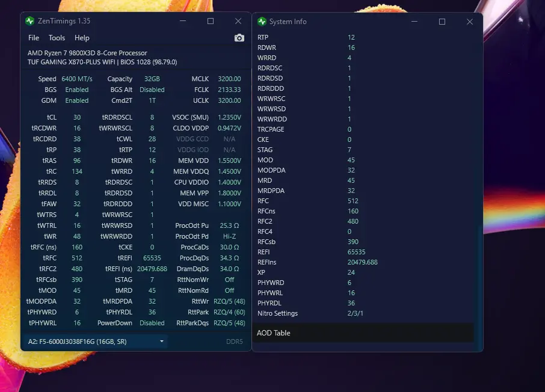The image size is (545, 392).
Task: Select the DramDqDs 34.0 Ω value
Action: point(229,269)
